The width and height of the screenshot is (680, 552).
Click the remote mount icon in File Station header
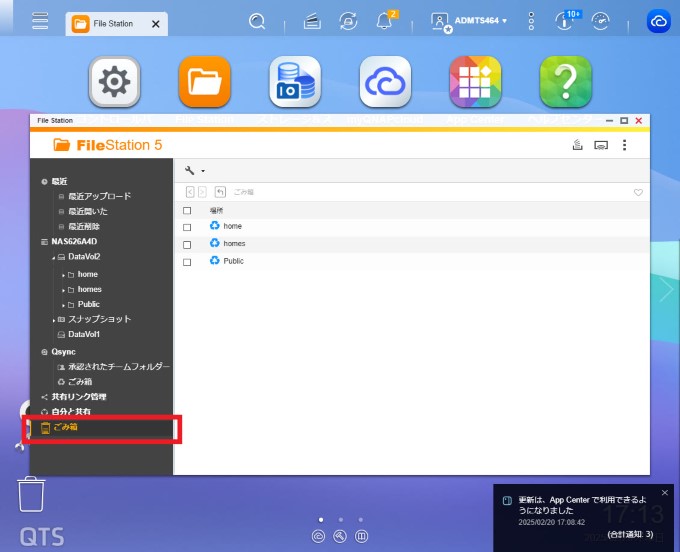pyautogui.click(x=577, y=145)
